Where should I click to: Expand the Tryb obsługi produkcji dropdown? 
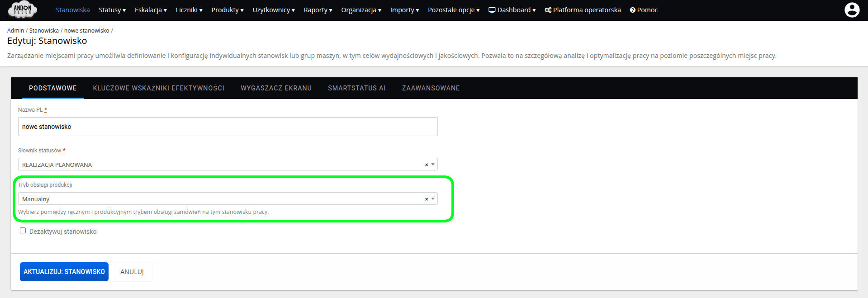433,199
